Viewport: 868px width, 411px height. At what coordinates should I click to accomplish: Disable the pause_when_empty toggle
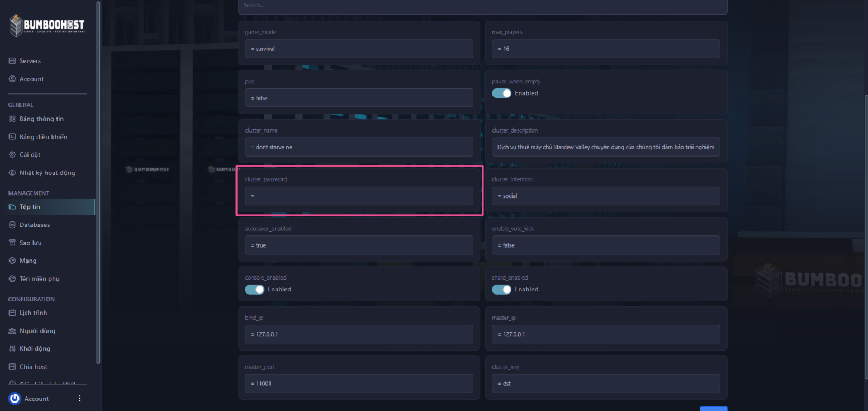tap(501, 93)
